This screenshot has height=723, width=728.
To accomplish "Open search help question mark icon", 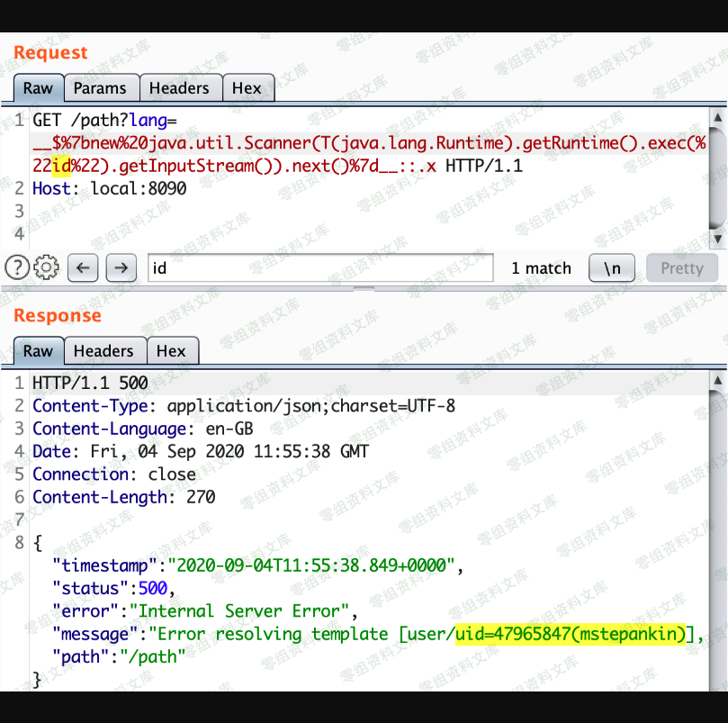I will (16, 267).
